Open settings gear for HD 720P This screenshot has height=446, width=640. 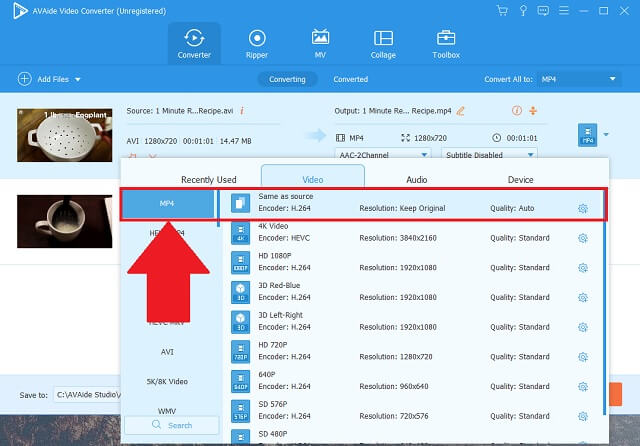click(583, 357)
